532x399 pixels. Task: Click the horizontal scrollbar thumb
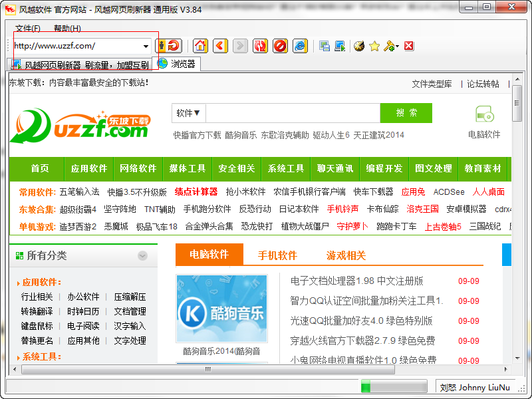coord(208,369)
